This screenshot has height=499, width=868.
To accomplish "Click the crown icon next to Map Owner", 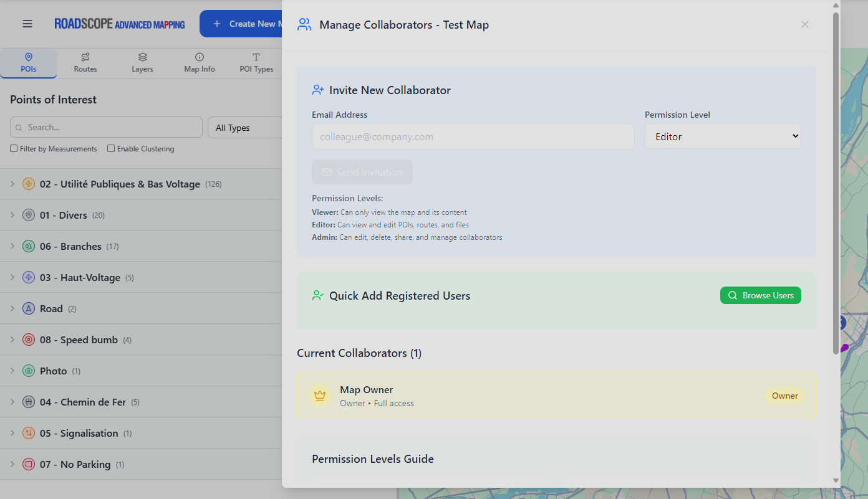I will [320, 395].
